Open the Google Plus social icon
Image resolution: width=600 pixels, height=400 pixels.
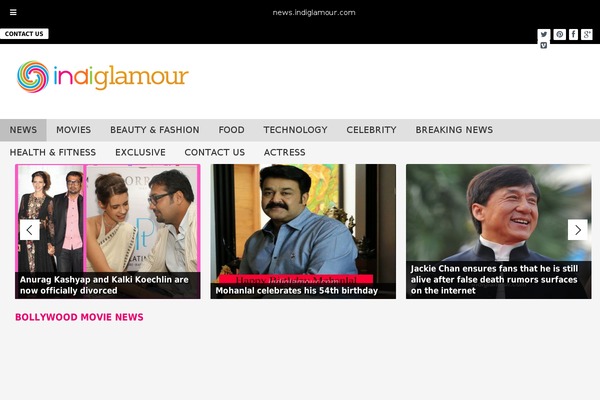[x=587, y=34]
